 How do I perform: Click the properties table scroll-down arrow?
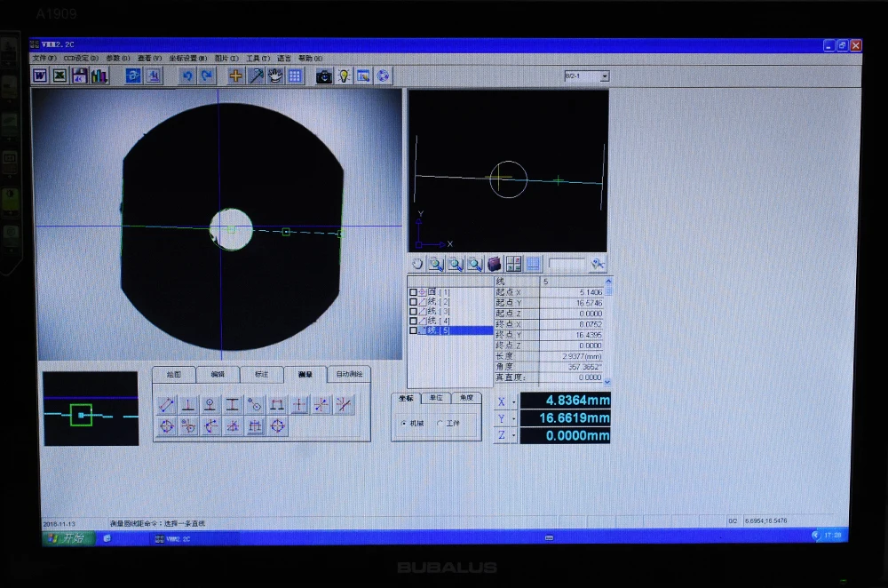pyautogui.click(x=607, y=382)
